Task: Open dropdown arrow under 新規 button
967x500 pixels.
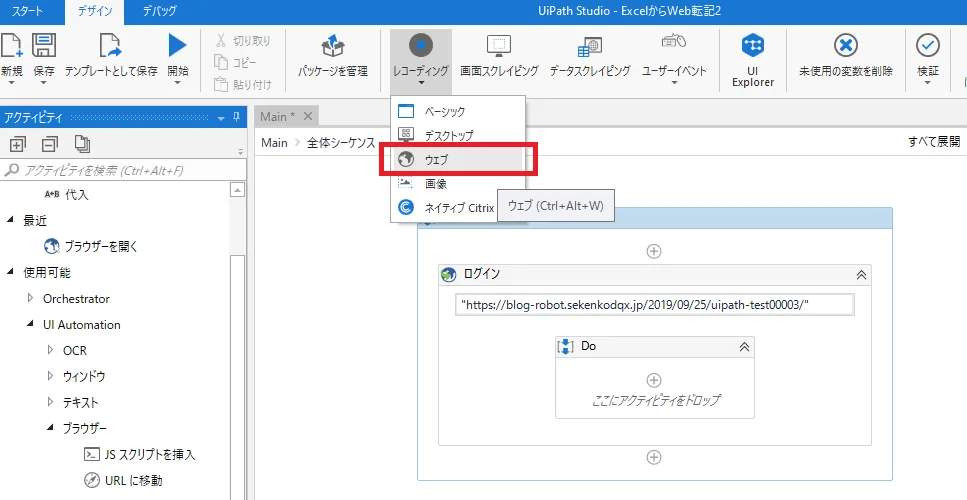Action: coord(11,83)
